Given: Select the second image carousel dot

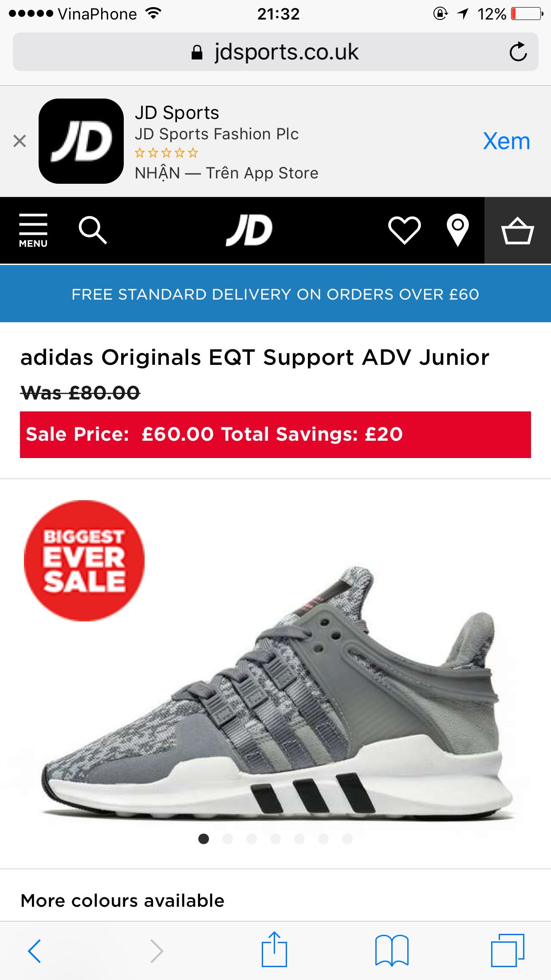Looking at the screenshot, I should click(228, 838).
